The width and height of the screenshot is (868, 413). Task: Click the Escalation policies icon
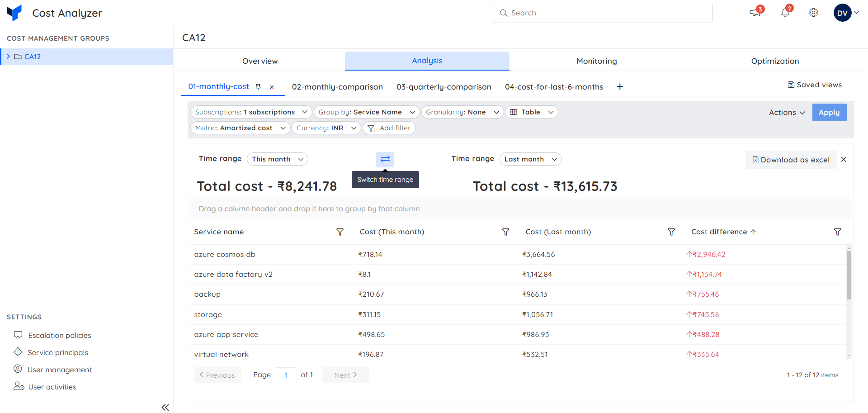18,335
